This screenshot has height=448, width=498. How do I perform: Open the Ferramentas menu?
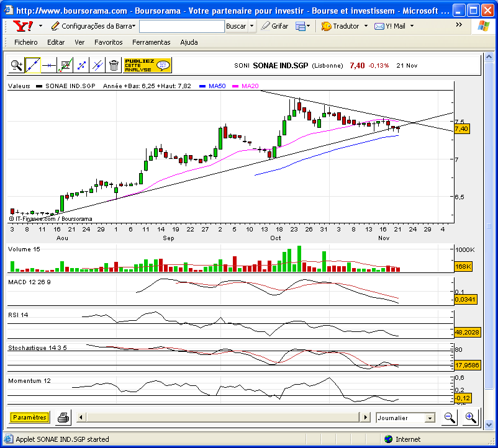[151, 42]
